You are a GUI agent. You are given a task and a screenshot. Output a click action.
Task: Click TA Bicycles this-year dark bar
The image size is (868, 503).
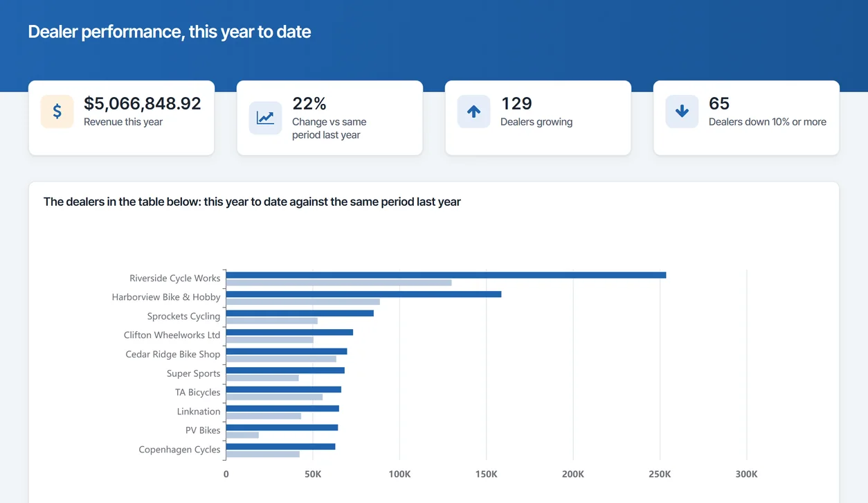pos(284,389)
